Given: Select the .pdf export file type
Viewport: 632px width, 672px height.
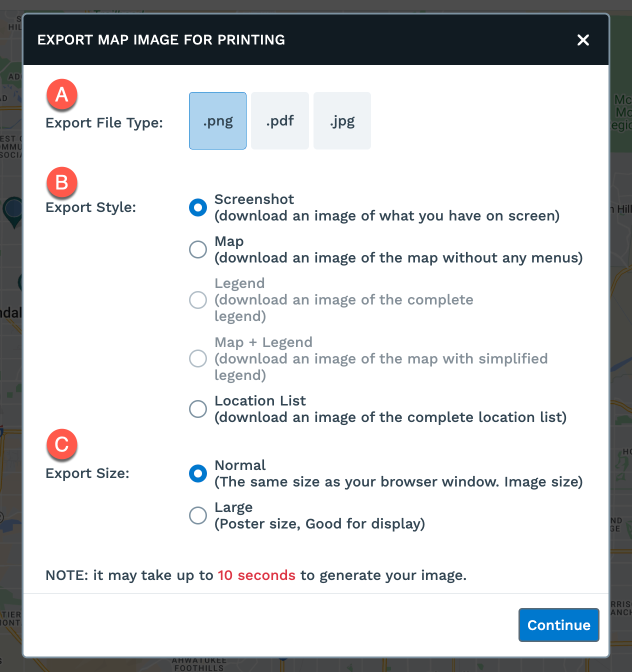Looking at the screenshot, I should (279, 120).
